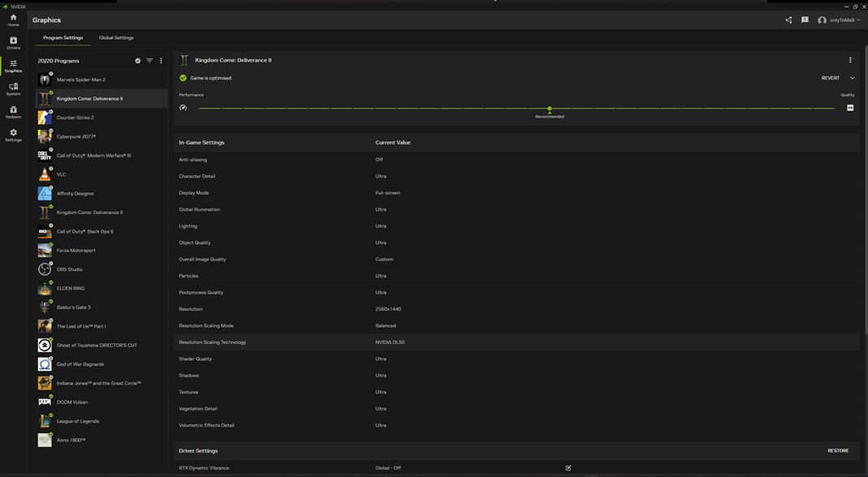868x477 pixels.
Task: Expand the chevron next to REVERT
Action: [x=852, y=78]
